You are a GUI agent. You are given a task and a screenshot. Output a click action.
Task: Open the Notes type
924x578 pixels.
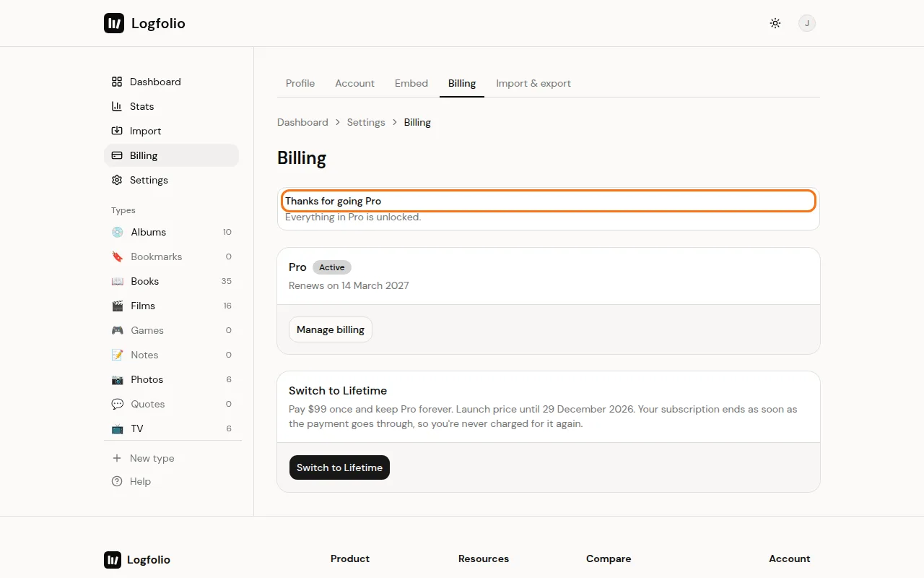click(171, 355)
